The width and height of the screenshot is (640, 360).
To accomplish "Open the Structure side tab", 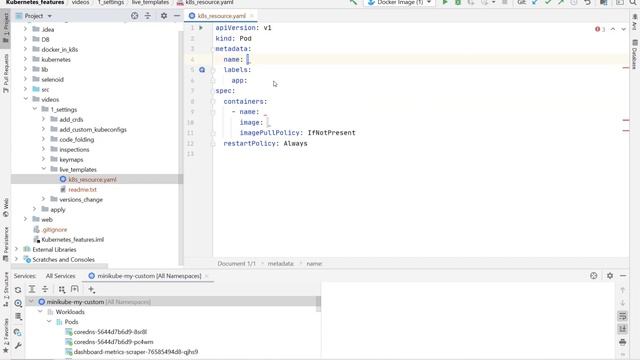I will (6, 289).
